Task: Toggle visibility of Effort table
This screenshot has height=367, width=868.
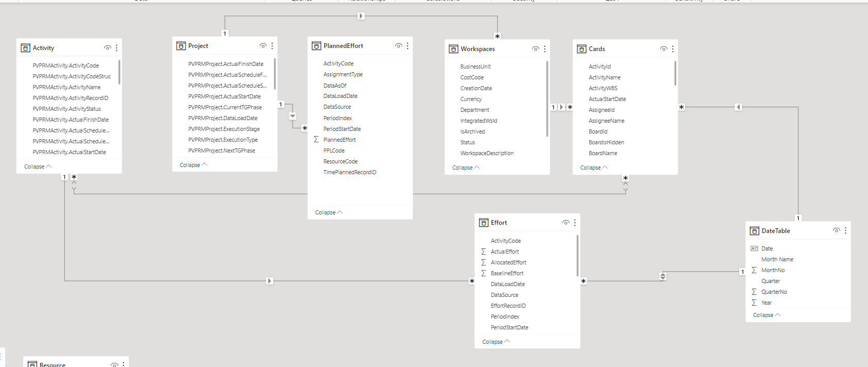Action: pyautogui.click(x=565, y=223)
